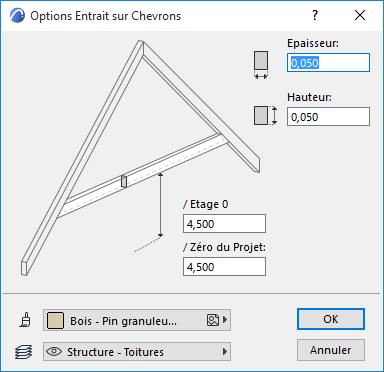The image size is (384, 372).
Task: Click the Epaisseur thickness icon
Action: click(x=261, y=65)
